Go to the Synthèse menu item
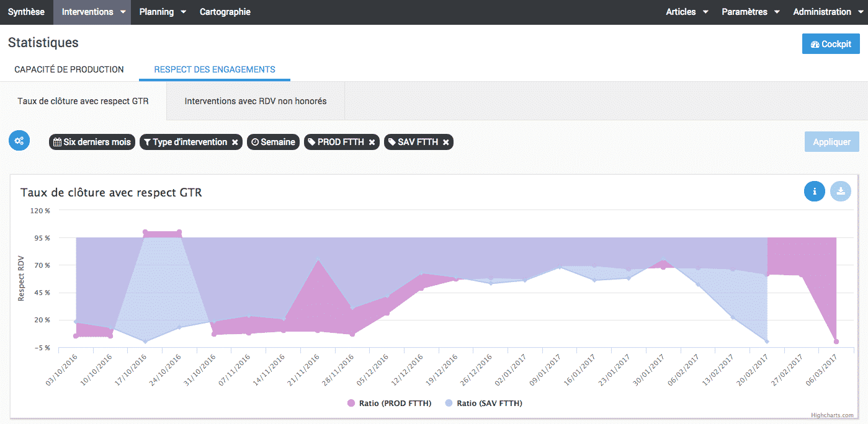Viewport: 868px width, 424px height. (x=26, y=12)
